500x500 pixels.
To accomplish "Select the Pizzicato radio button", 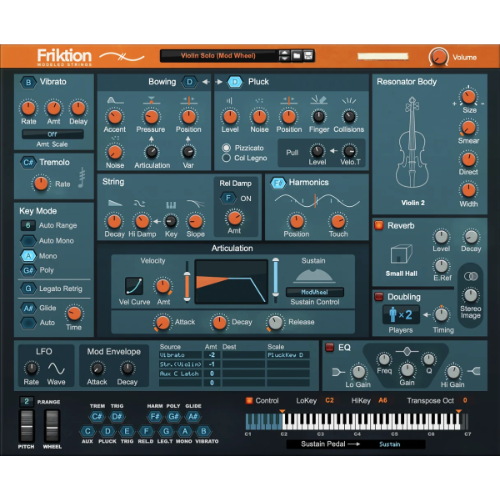I will click(x=226, y=148).
